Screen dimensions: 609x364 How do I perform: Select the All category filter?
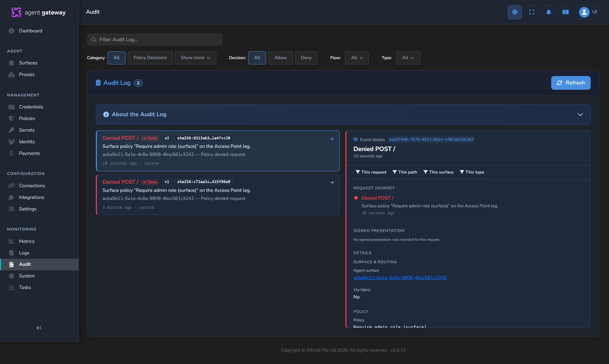pos(116,58)
